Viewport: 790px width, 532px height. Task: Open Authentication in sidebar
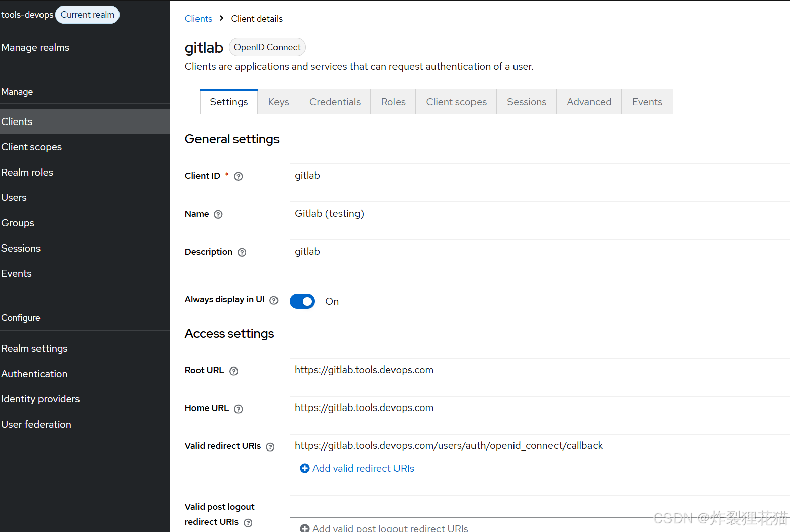[x=85, y=374]
